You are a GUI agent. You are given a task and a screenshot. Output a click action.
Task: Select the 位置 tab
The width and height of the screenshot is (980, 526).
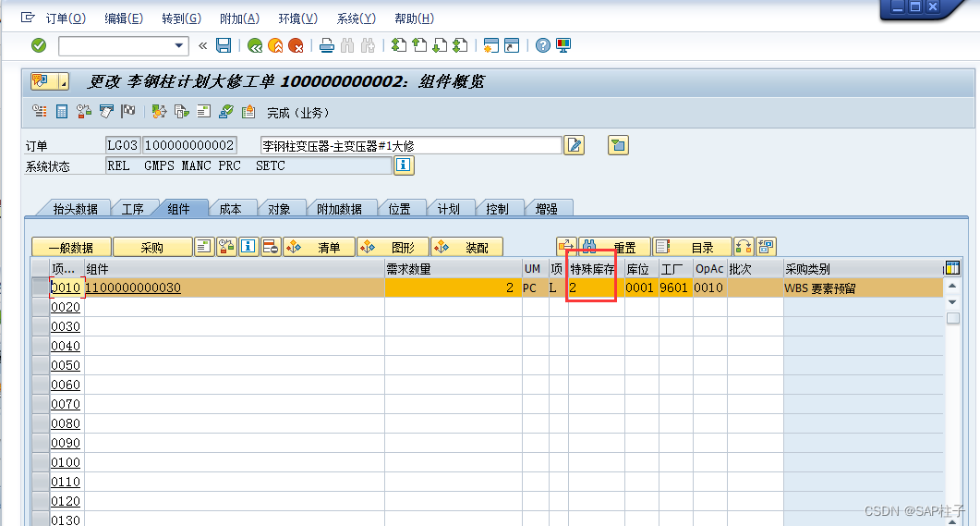pyautogui.click(x=399, y=209)
